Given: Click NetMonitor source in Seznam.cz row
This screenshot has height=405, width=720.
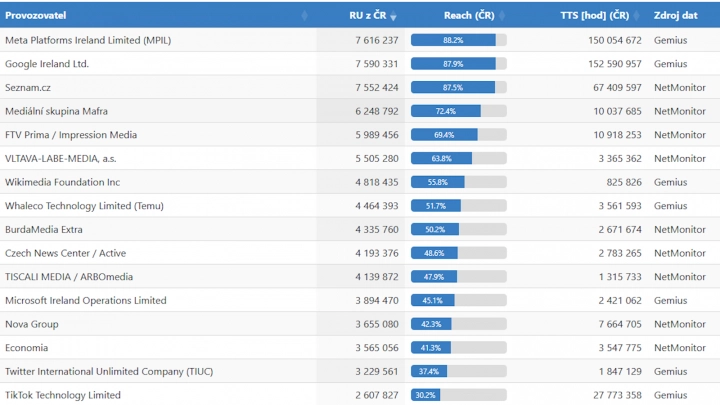Looking at the screenshot, I should [680, 87].
